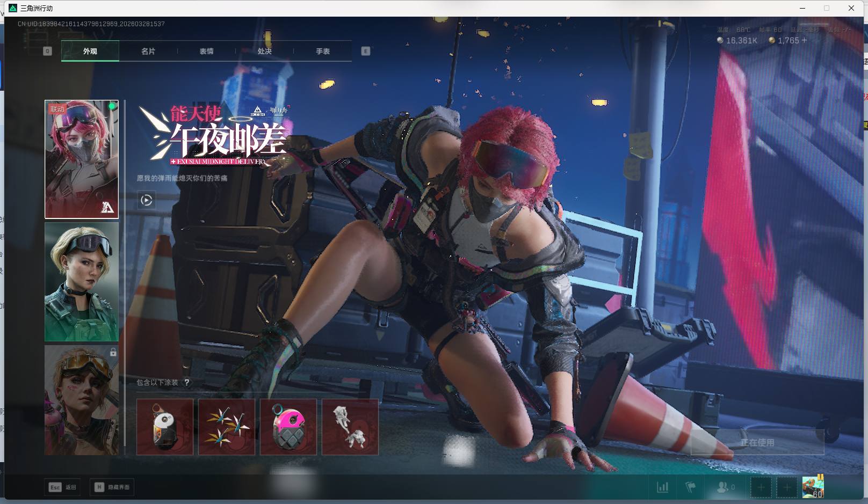Switch to the 处决 tab
This screenshot has height=504, width=868.
point(264,52)
